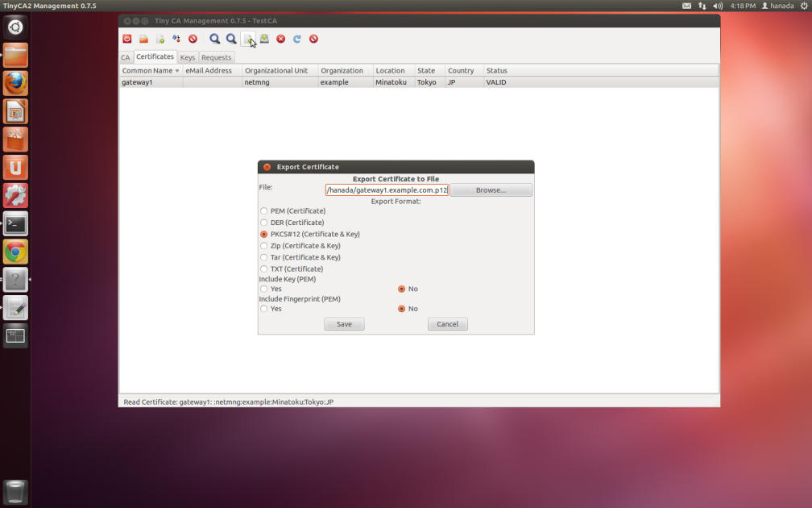Choose the Zip (Certificate & Key) format
The height and width of the screenshot is (508, 812).
tap(264, 246)
